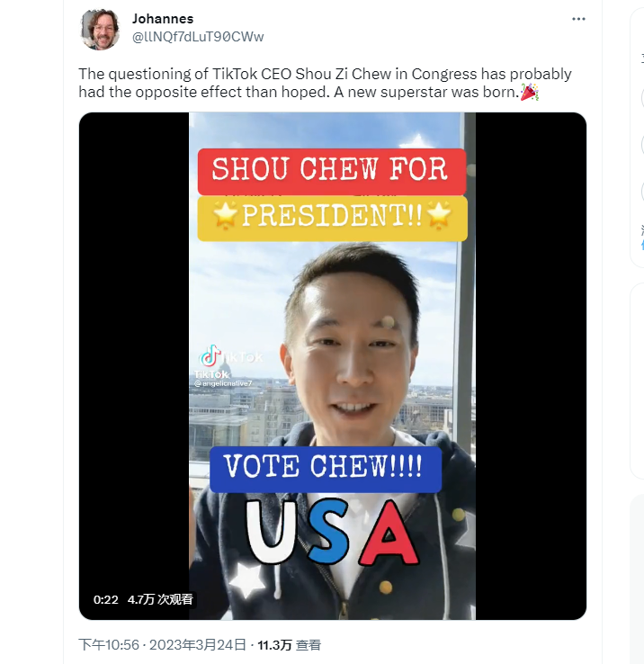The height and width of the screenshot is (664, 644).
Task: Click the 4.7万 次观看 video view count
Action: 160,599
